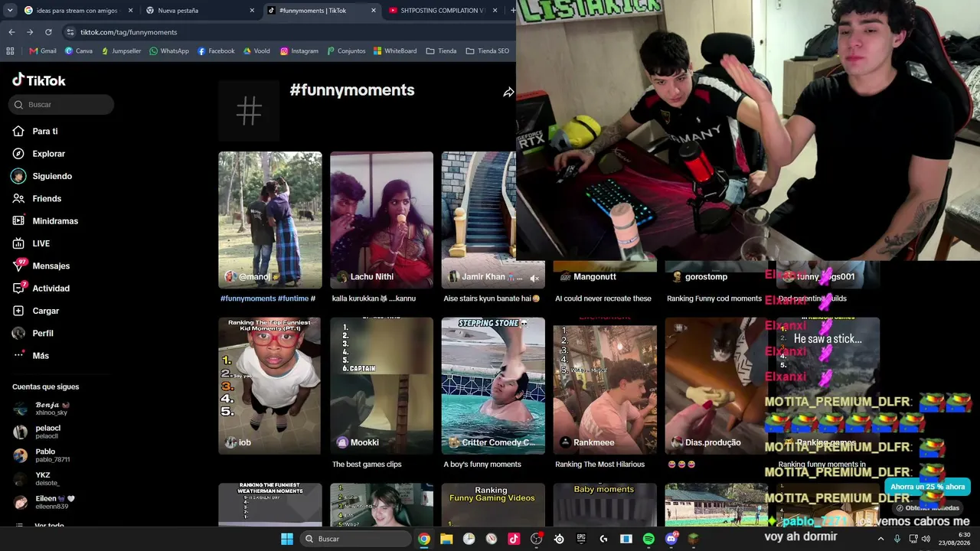This screenshot has height=551, width=980.
Task: Open the Conjuntos bookmark
Action: 346,51
